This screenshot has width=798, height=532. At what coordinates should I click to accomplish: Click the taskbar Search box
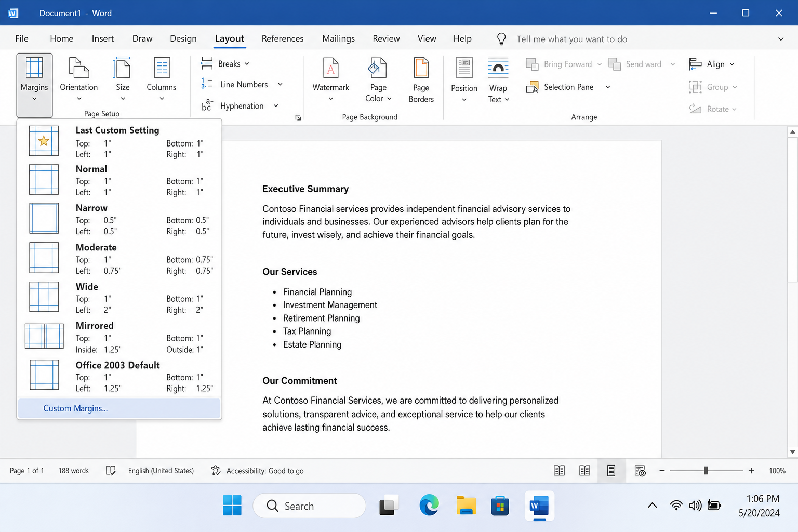[x=309, y=506]
